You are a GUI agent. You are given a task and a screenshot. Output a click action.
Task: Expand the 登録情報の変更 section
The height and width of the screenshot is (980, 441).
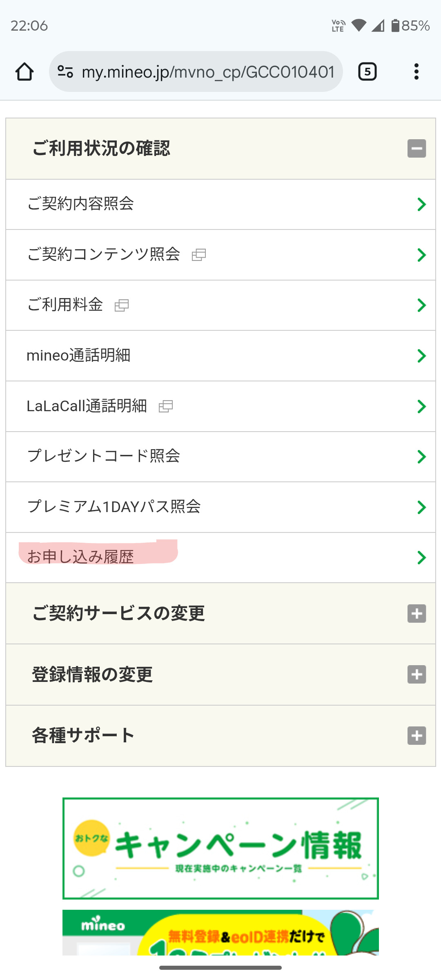[x=416, y=675]
